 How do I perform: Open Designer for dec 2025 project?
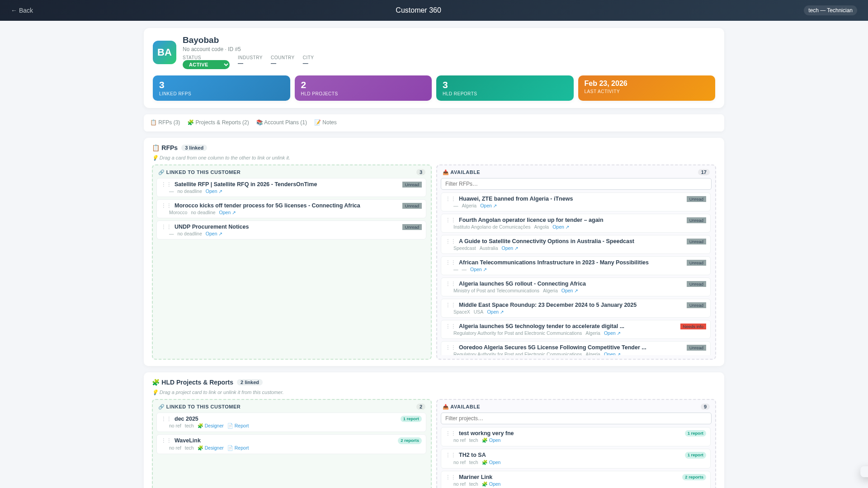(211, 426)
